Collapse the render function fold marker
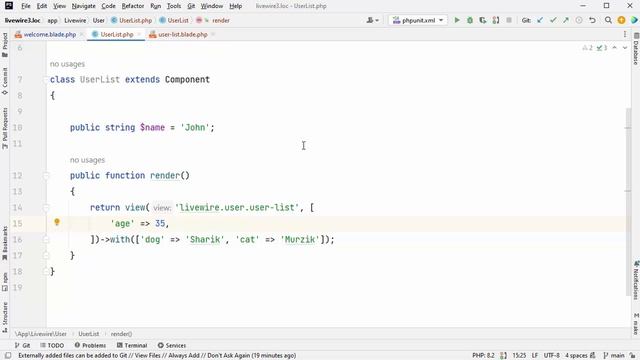 (x=46, y=176)
